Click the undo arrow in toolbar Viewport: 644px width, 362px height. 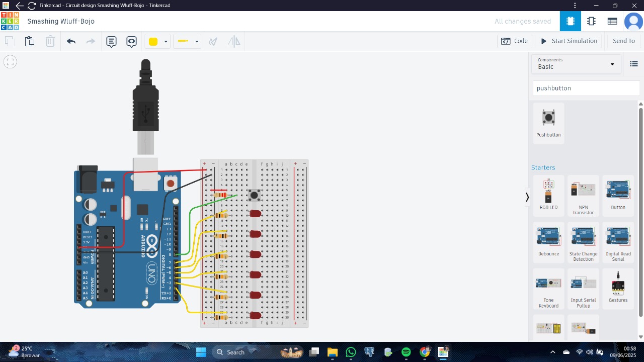[x=71, y=41]
